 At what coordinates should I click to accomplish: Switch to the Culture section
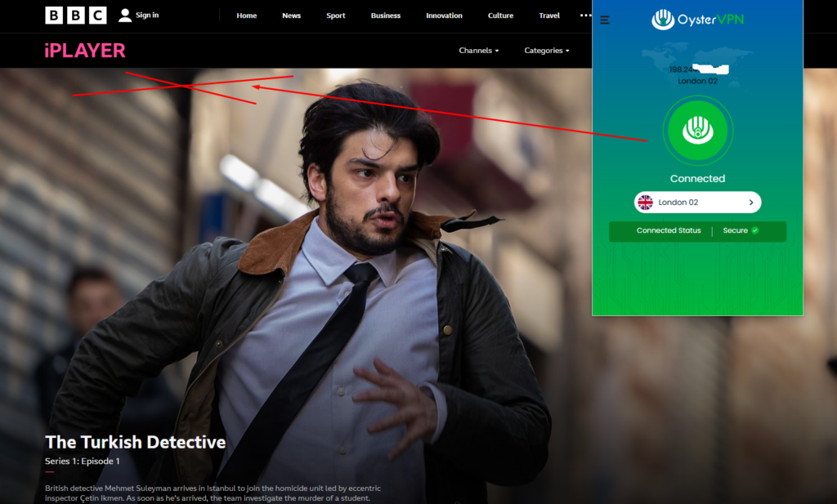[500, 15]
